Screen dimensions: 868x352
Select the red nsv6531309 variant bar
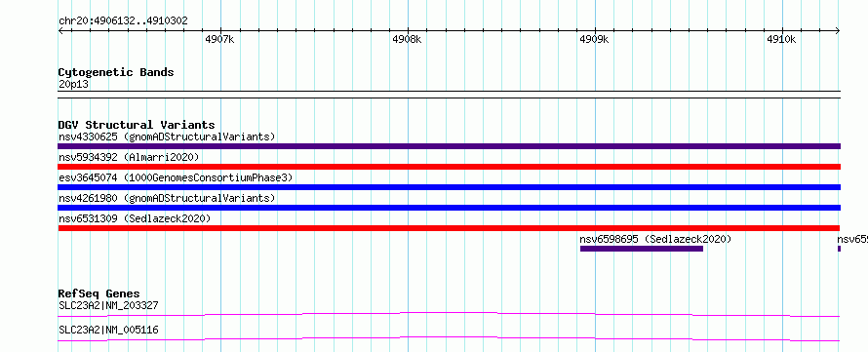coord(449,228)
